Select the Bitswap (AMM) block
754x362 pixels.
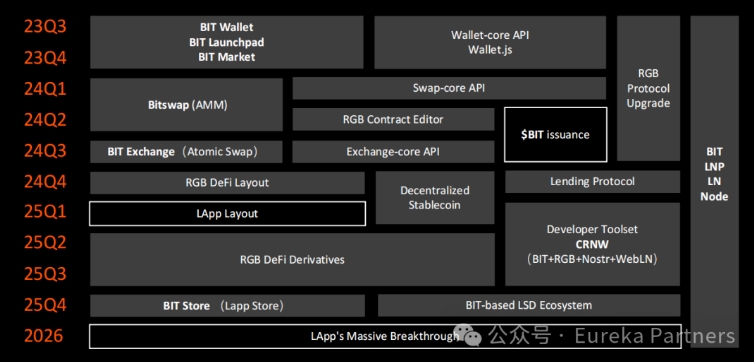186,105
